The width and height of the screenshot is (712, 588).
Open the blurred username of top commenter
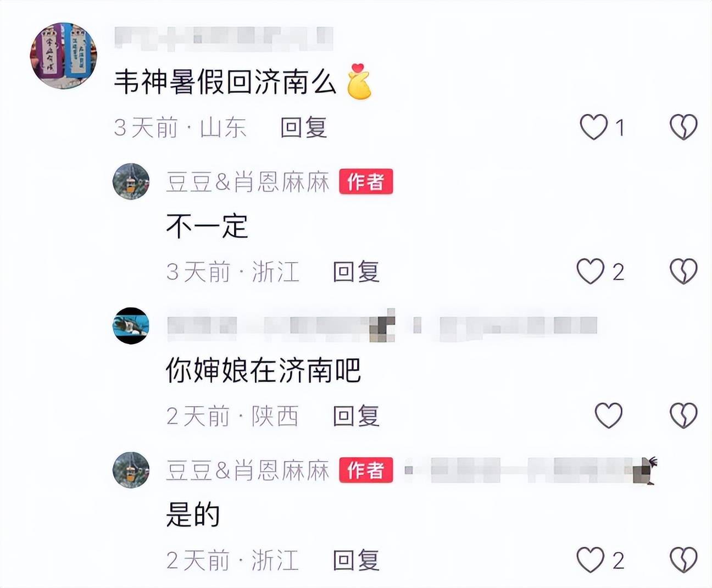point(224,37)
